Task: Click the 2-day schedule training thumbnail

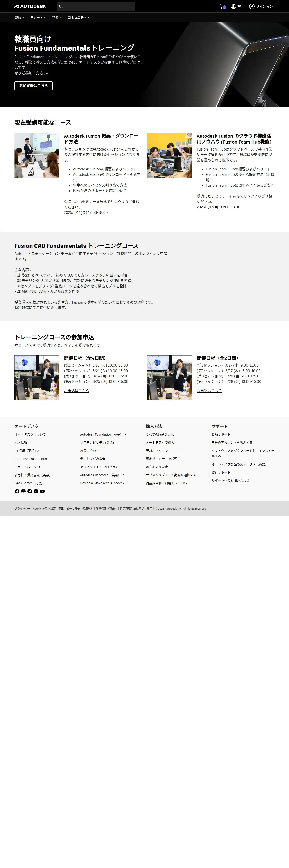Action: pyautogui.click(x=169, y=378)
